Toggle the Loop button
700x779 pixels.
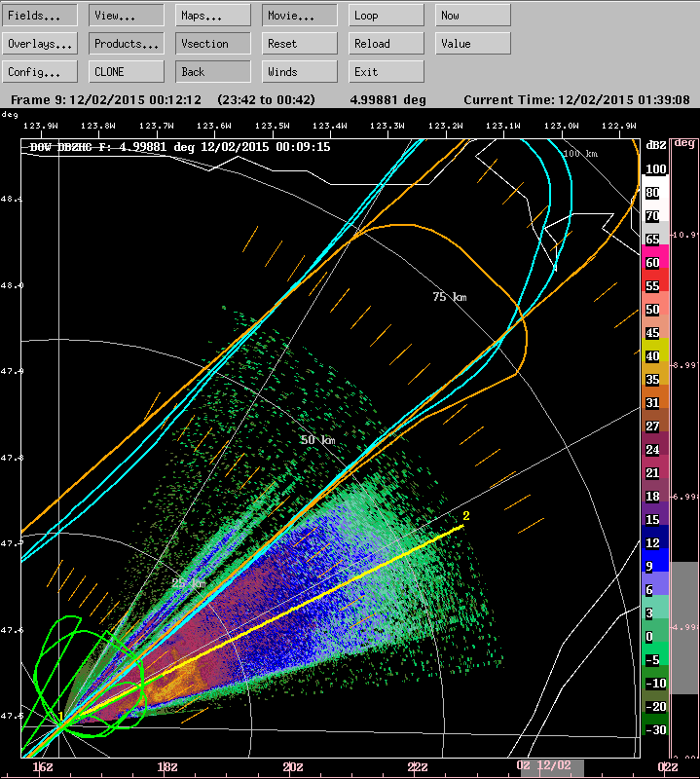point(386,16)
